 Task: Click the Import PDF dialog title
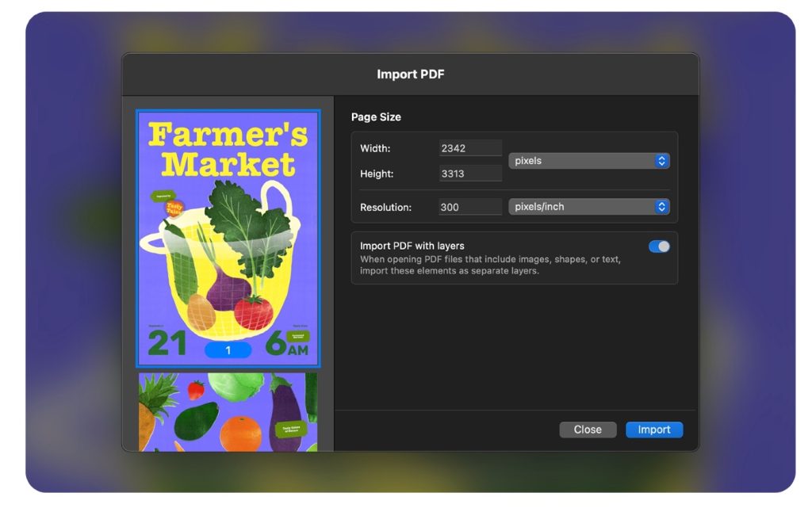tap(412, 74)
